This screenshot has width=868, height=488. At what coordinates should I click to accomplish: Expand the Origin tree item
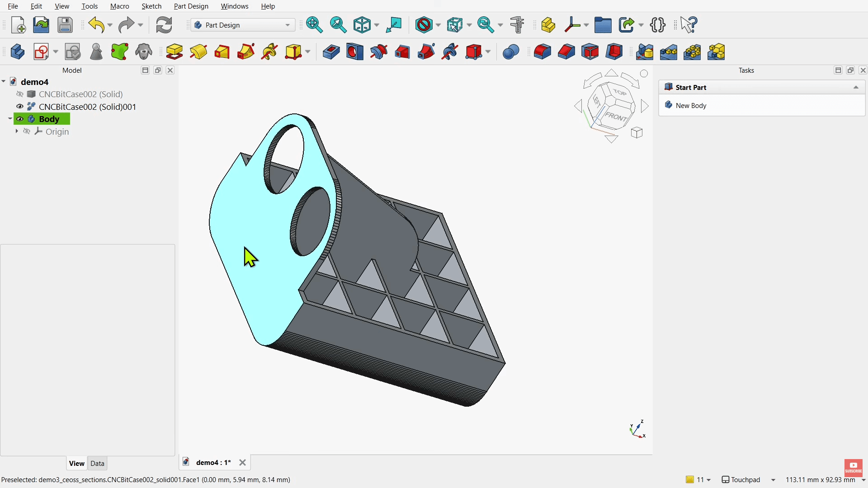click(x=17, y=131)
